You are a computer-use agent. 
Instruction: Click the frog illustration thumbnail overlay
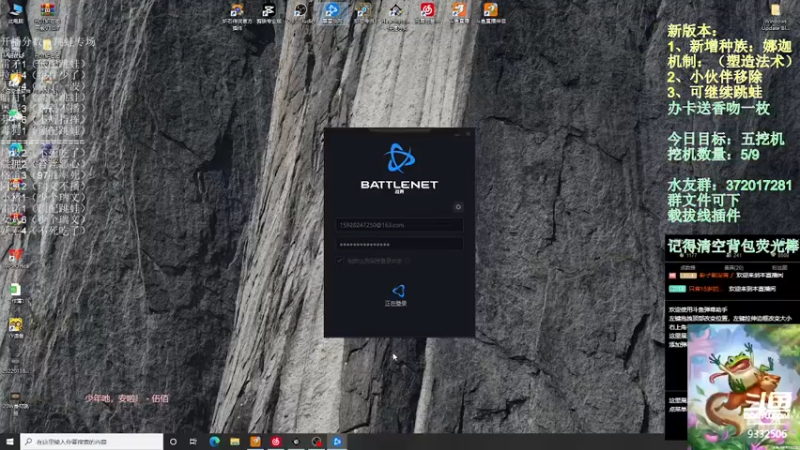[x=743, y=387]
